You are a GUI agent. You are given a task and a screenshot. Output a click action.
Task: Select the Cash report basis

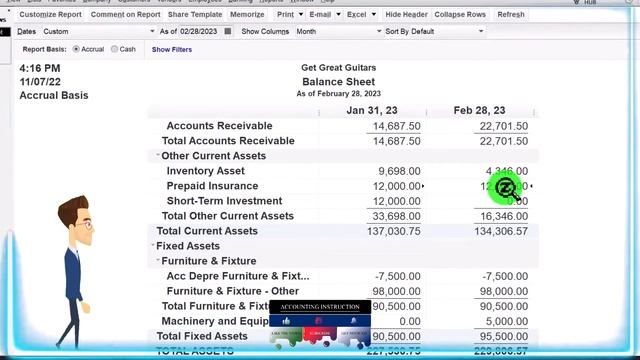tap(114, 49)
